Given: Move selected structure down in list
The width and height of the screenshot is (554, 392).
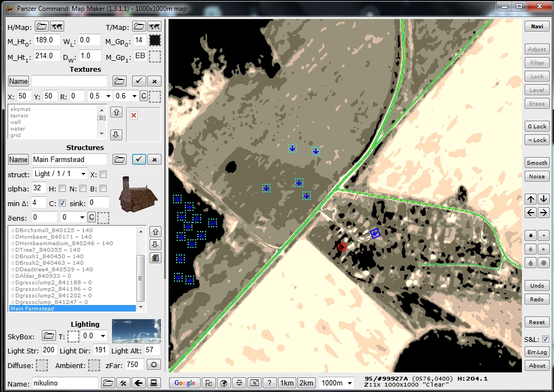Looking at the screenshot, I should pyautogui.click(x=155, y=245).
